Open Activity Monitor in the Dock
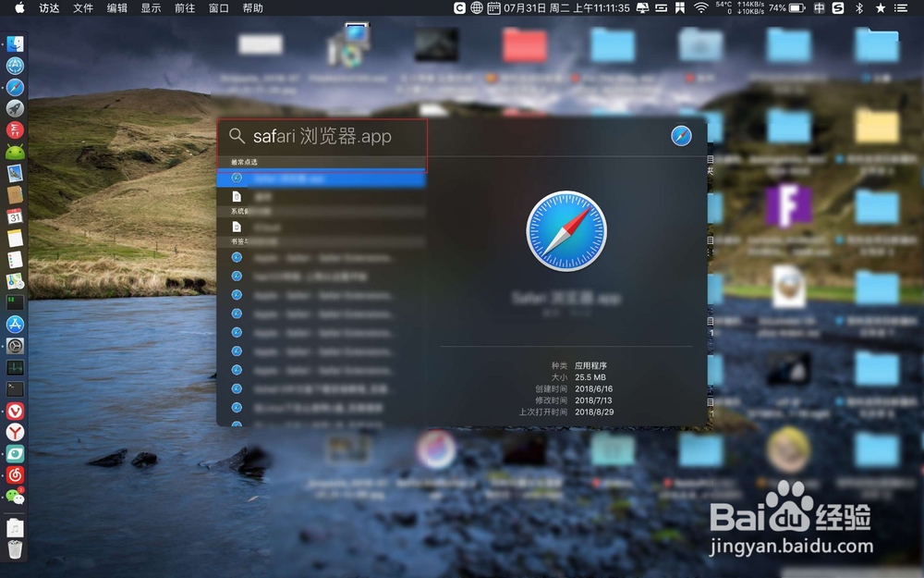Image resolution: width=924 pixels, height=578 pixels. click(15, 367)
